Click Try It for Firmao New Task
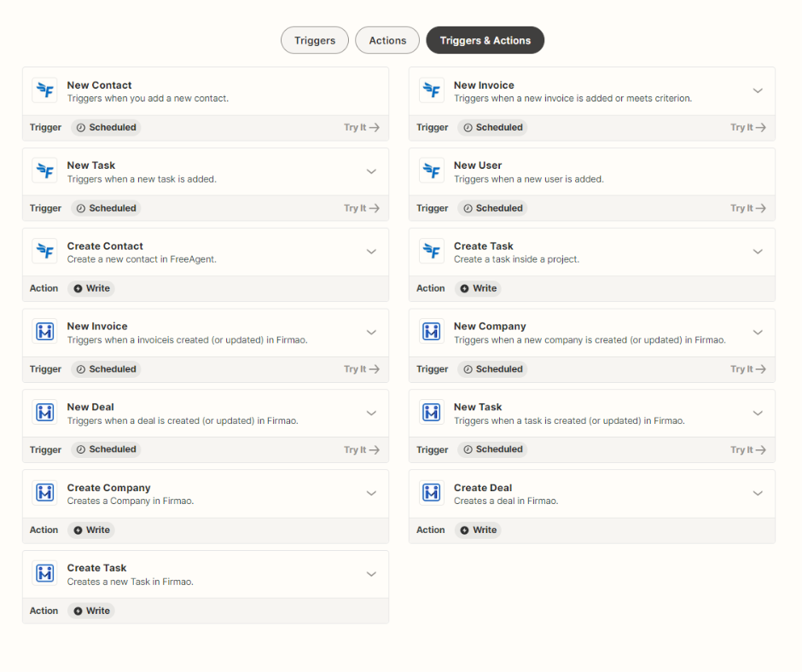This screenshot has height=672, width=802. pos(747,449)
